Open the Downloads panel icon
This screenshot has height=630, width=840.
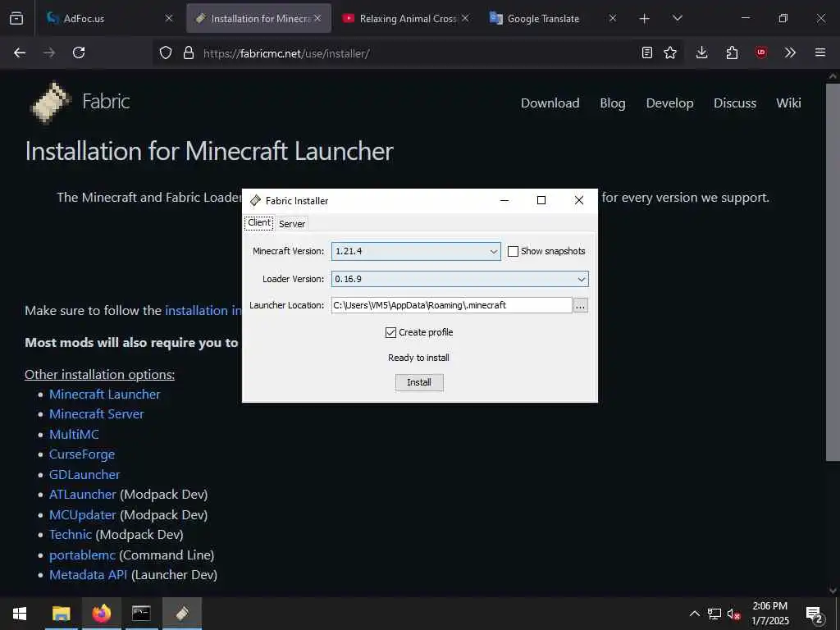point(702,52)
